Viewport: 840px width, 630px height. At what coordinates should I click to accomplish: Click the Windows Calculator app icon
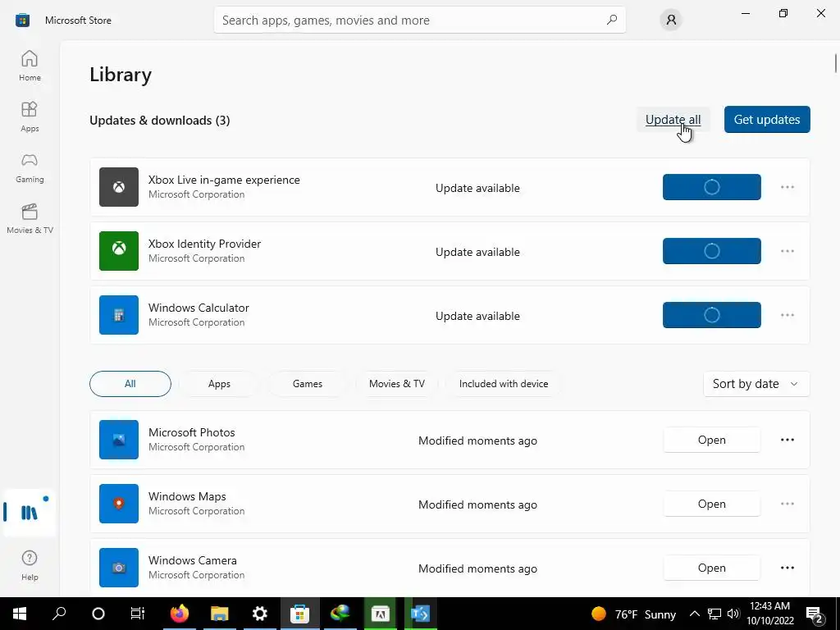(119, 315)
